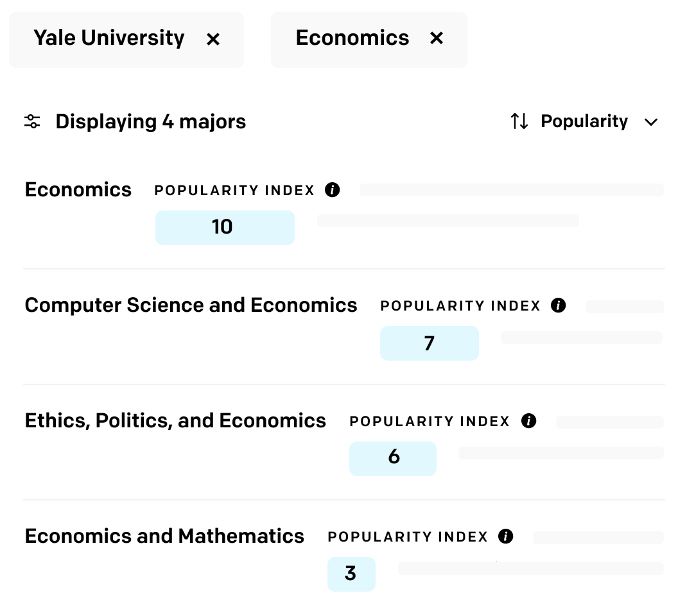Open filters via the sliders icon

click(32, 121)
